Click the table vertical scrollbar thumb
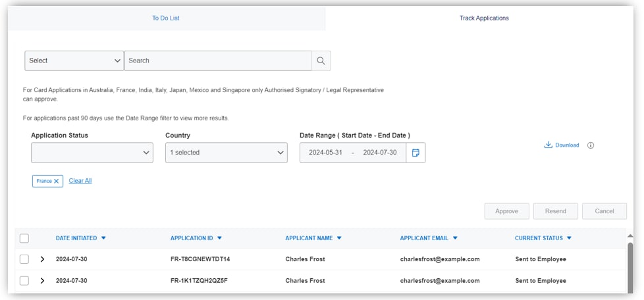The width and height of the screenshot is (644, 300). tap(630, 267)
